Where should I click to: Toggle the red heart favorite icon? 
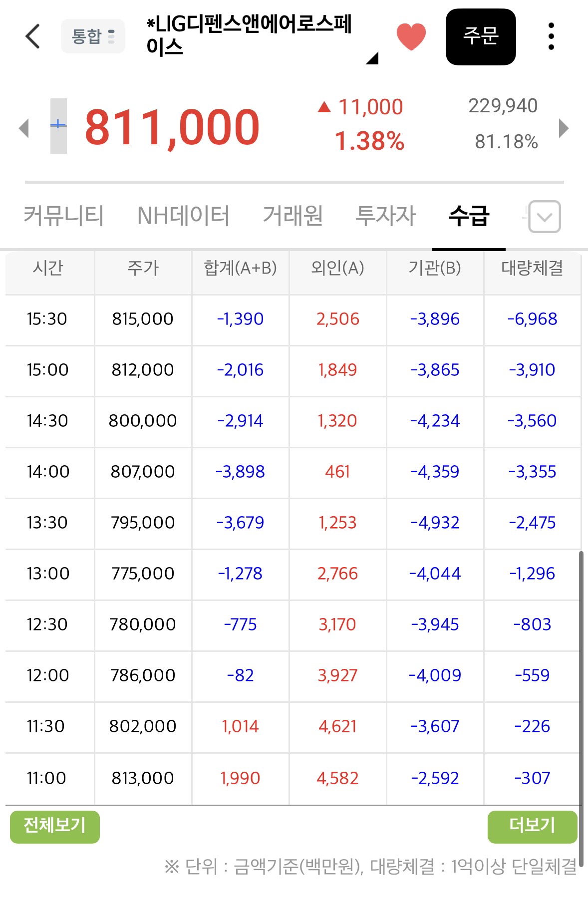(x=411, y=36)
